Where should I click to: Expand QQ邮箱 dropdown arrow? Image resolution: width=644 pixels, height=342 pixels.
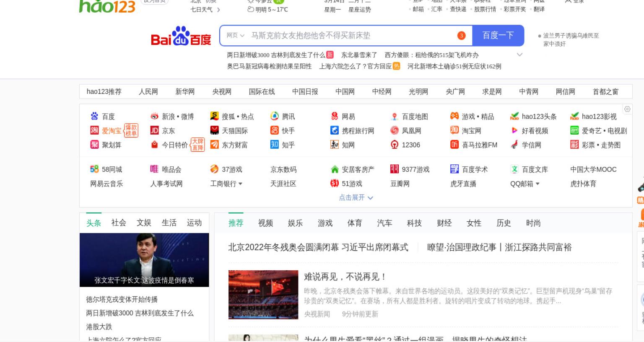click(538, 184)
